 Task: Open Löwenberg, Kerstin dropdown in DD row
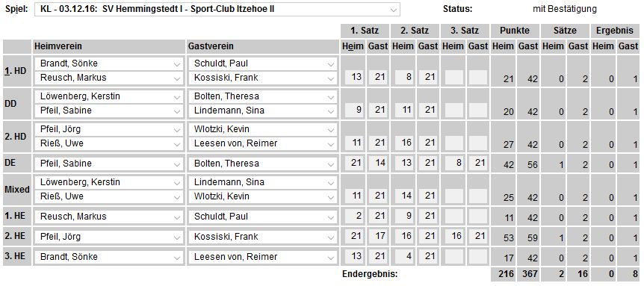click(x=108, y=96)
